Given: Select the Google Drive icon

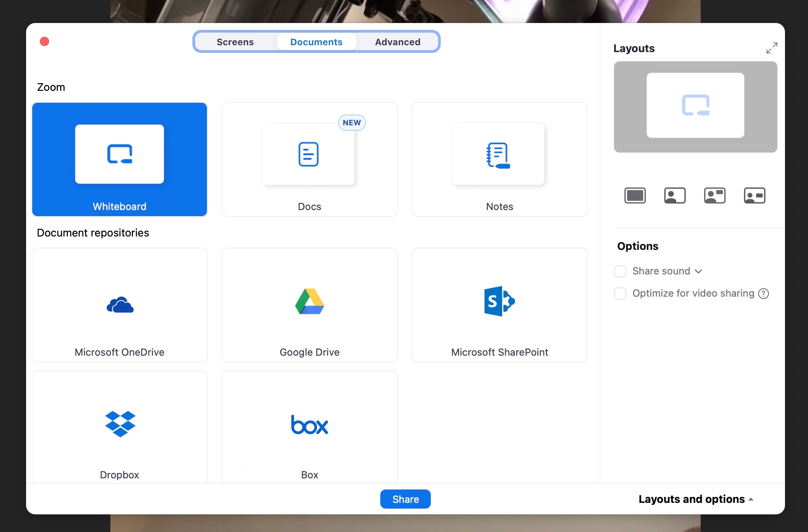Looking at the screenshot, I should [x=310, y=302].
